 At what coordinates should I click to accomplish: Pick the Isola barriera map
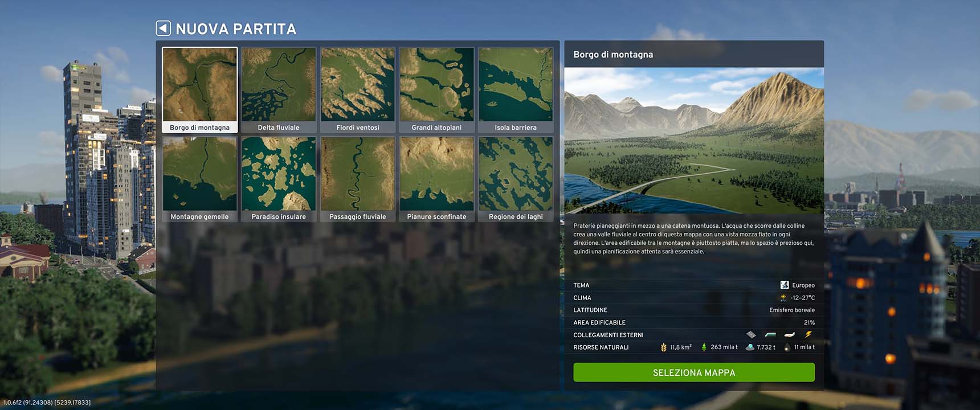tap(516, 89)
